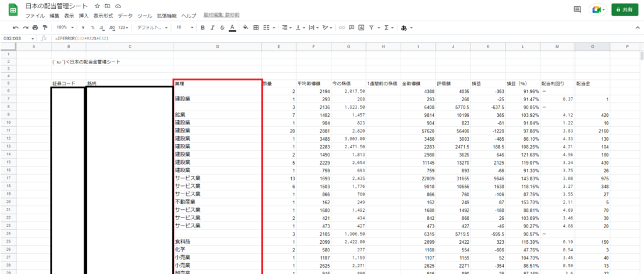644x274 pixels.
Task: Star this spreadsheet document
Action: 97,6
